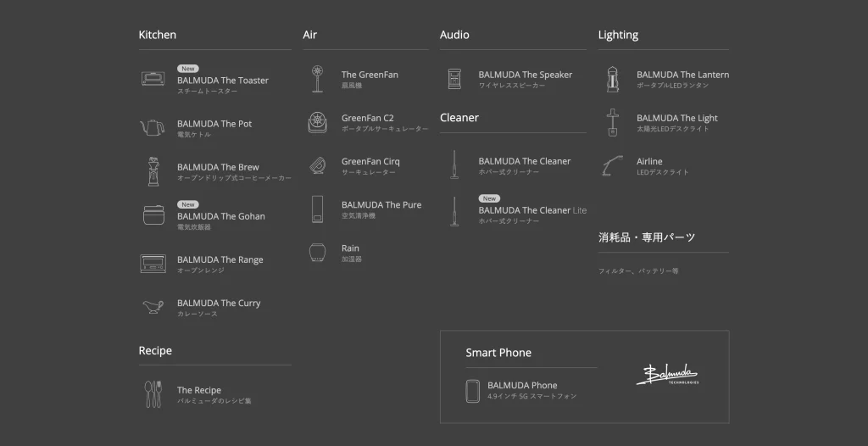The width and height of the screenshot is (868, 446).
Task: Click the Balmuda Technologies logo
Action: point(666,375)
